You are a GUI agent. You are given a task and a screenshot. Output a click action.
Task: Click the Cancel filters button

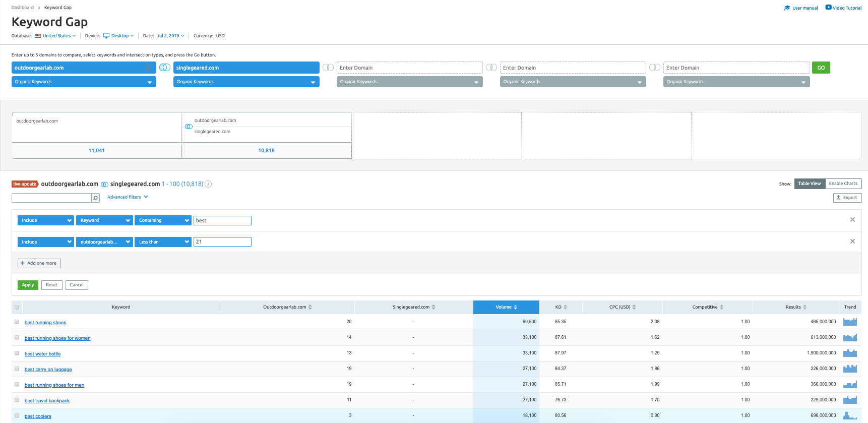(77, 285)
